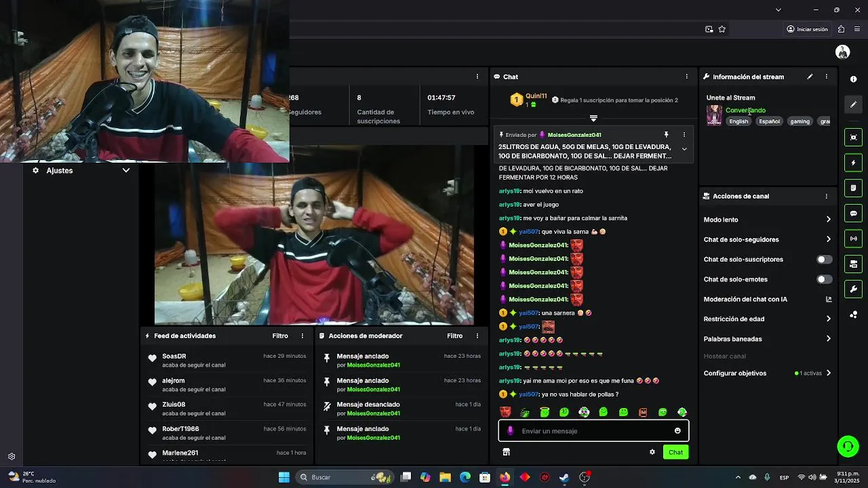Viewport: 868px width, 488px height.
Task: Expand Restricción de edad settings
Action: click(x=829, y=319)
